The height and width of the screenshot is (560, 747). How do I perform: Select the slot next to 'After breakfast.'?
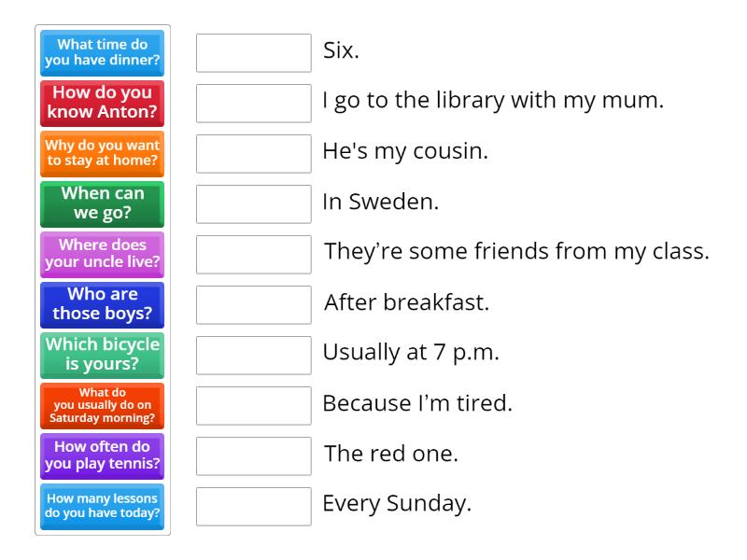tap(253, 305)
